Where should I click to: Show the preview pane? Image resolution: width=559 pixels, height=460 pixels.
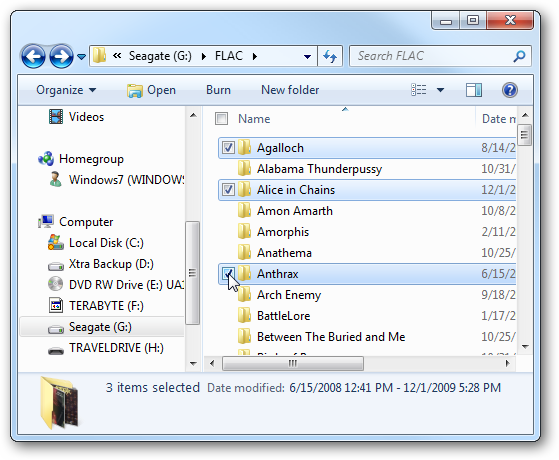point(474,90)
